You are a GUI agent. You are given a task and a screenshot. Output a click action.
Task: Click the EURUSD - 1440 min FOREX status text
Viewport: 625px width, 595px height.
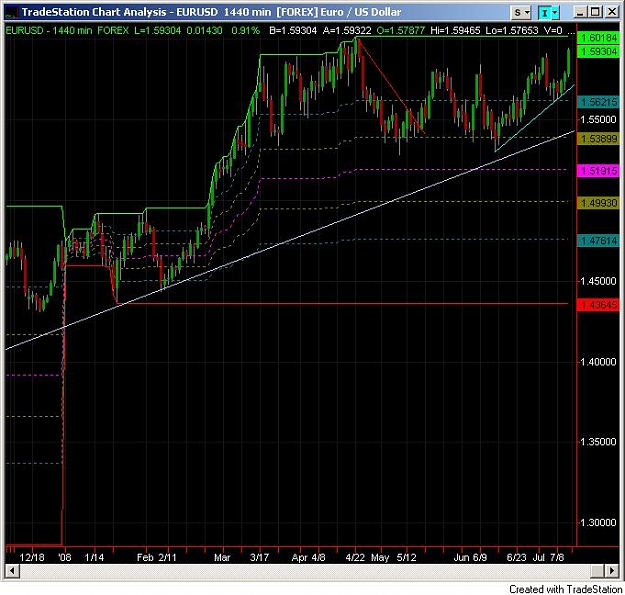pyautogui.click(x=67, y=30)
